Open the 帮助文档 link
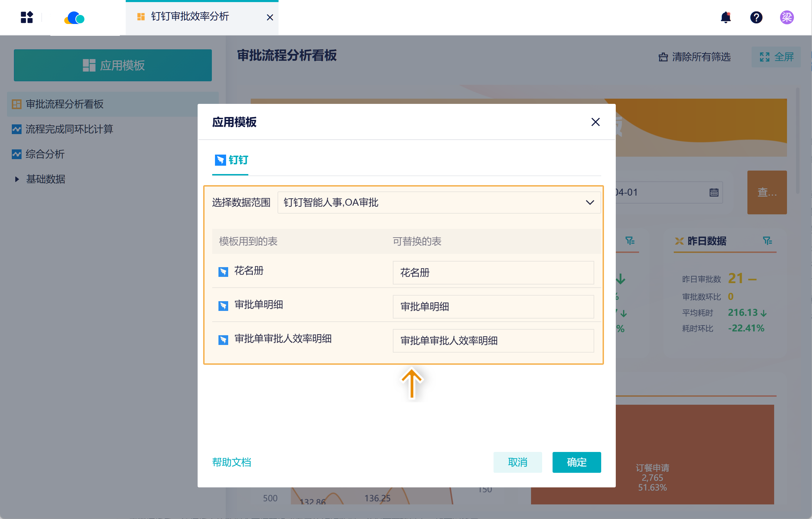 [232, 462]
